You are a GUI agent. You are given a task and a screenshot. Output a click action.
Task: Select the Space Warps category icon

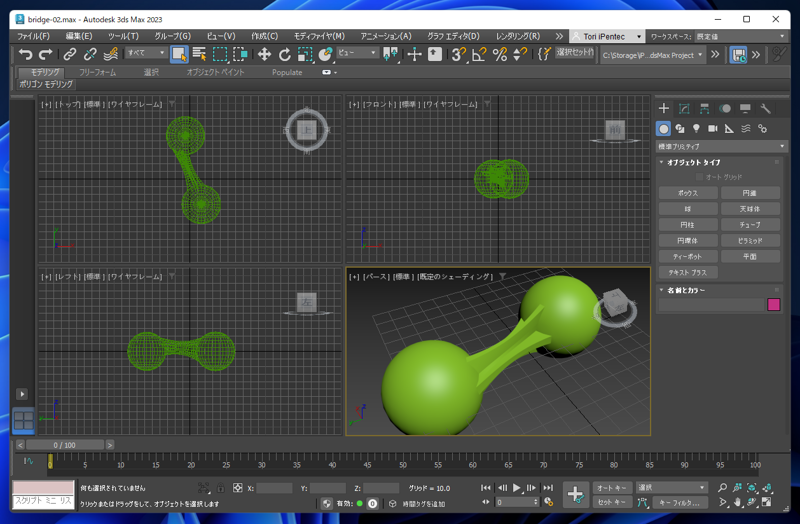(746, 129)
